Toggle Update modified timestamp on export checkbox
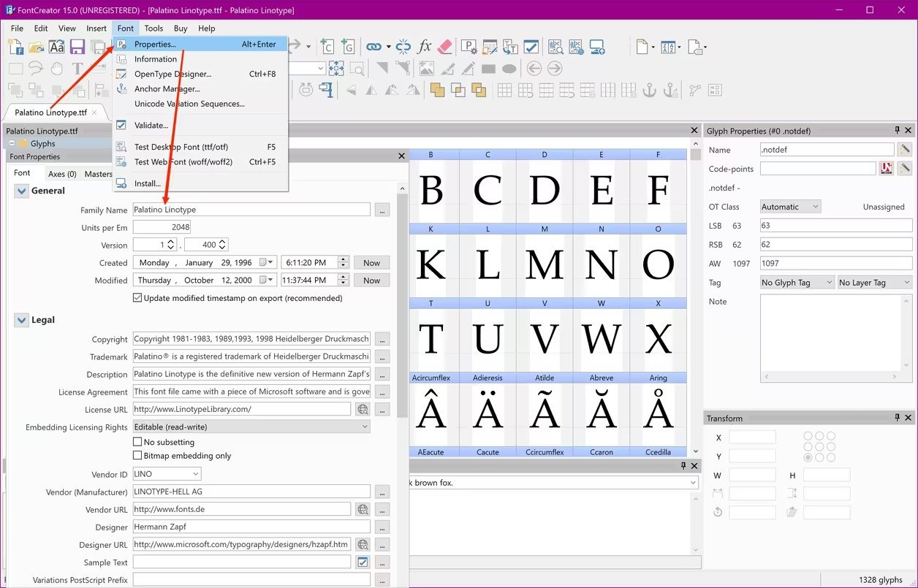Screen dimensions: 918x588 (x=137, y=298)
